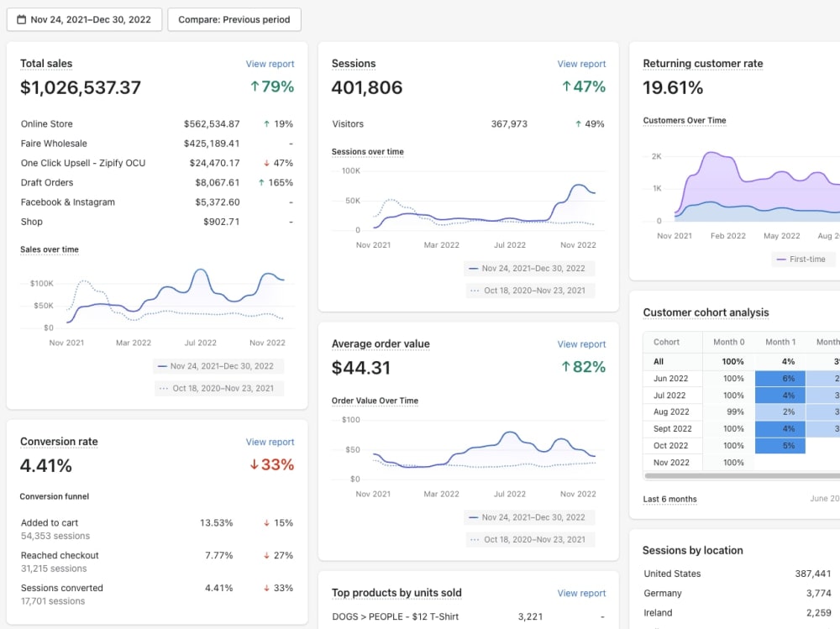Click the cohort table horizontal scrollbar
Image resolution: width=840 pixels, height=629 pixels.
pos(742,475)
